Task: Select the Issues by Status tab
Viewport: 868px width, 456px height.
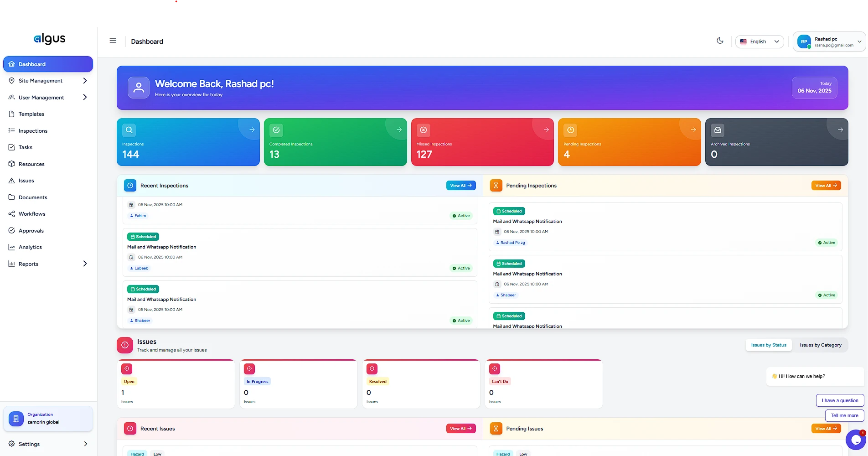Action: pyautogui.click(x=768, y=345)
